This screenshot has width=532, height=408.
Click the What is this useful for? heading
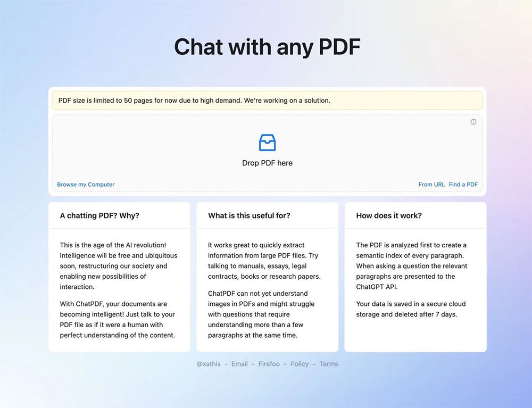(x=249, y=215)
